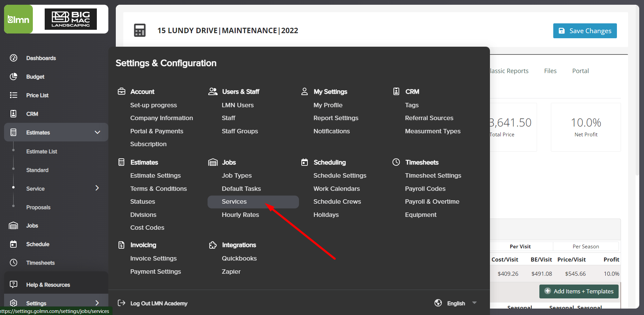Click the Timesheets clock icon in sidebar
Screen dimensions: 644x315
[x=14, y=263]
